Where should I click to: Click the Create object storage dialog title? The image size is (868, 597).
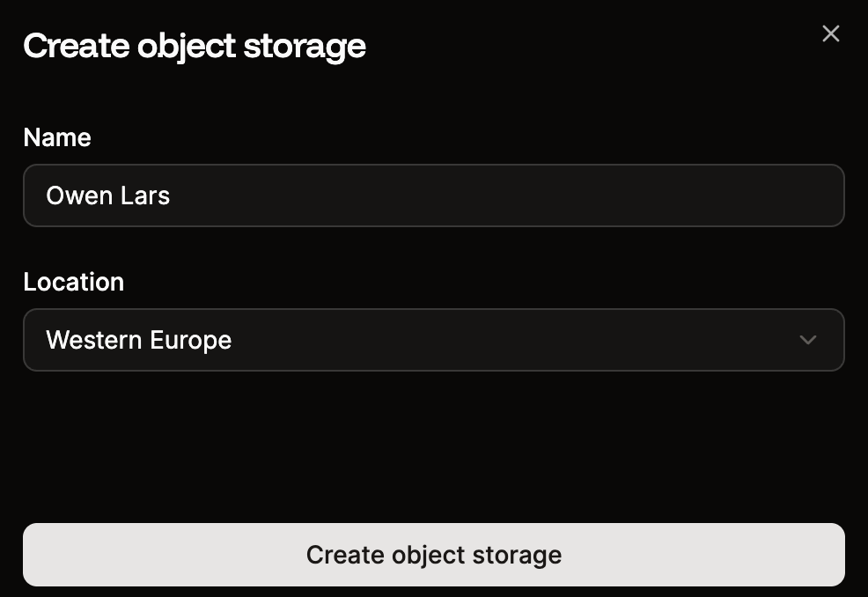point(195,45)
